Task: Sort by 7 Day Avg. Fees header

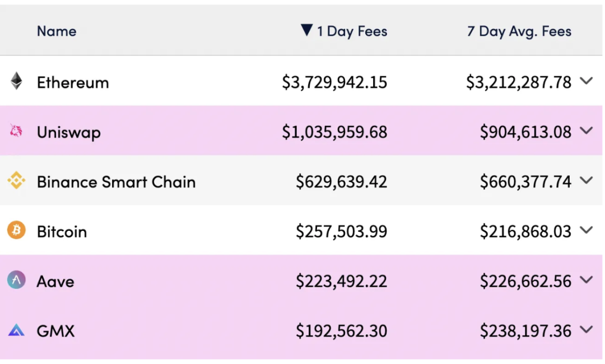Action: coord(519,31)
